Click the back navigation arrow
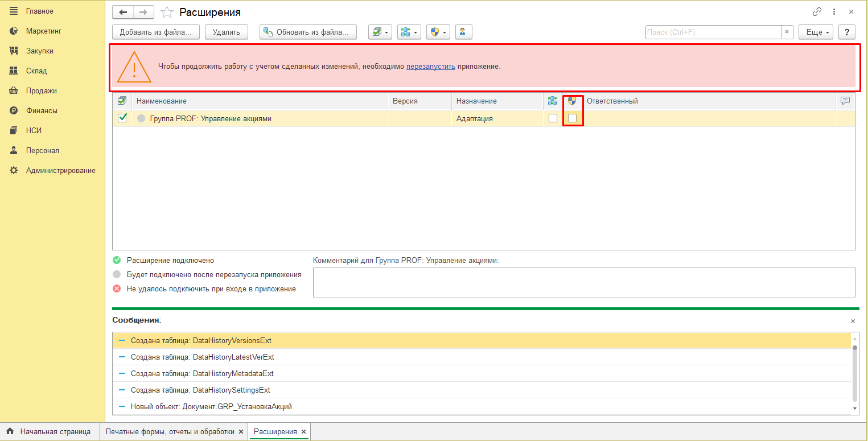Viewport: 868px width, 441px height. point(122,12)
